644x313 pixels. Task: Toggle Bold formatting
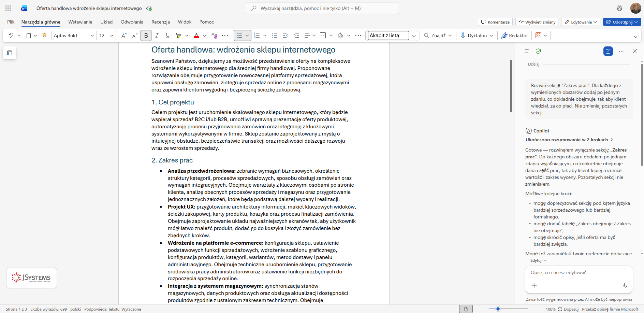pyautogui.click(x=146, y=35)
